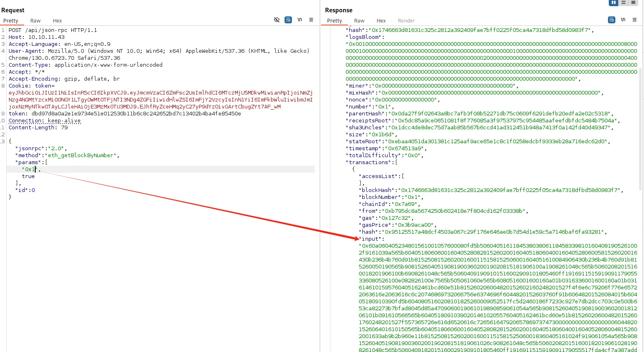Switch to the Raw tab in Request
The width and height of the screenshot is (644, 352).
[35, 20]
